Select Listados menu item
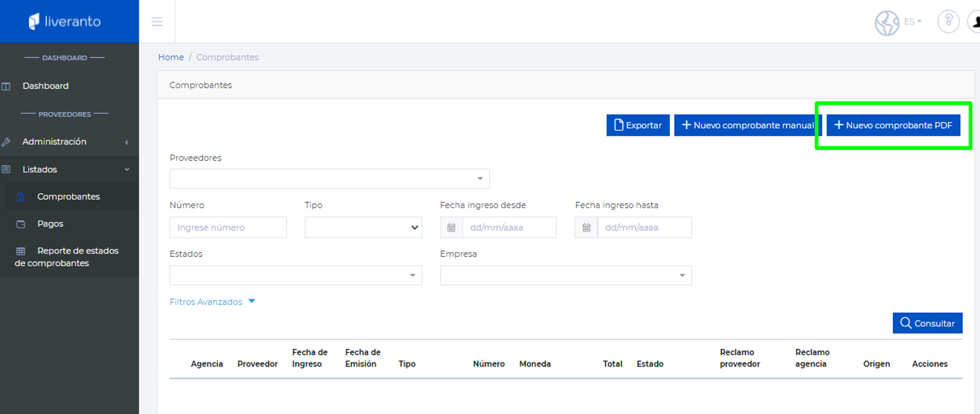Image resolution: width=980 pixels, height=414 pixels. click(39, 170)
